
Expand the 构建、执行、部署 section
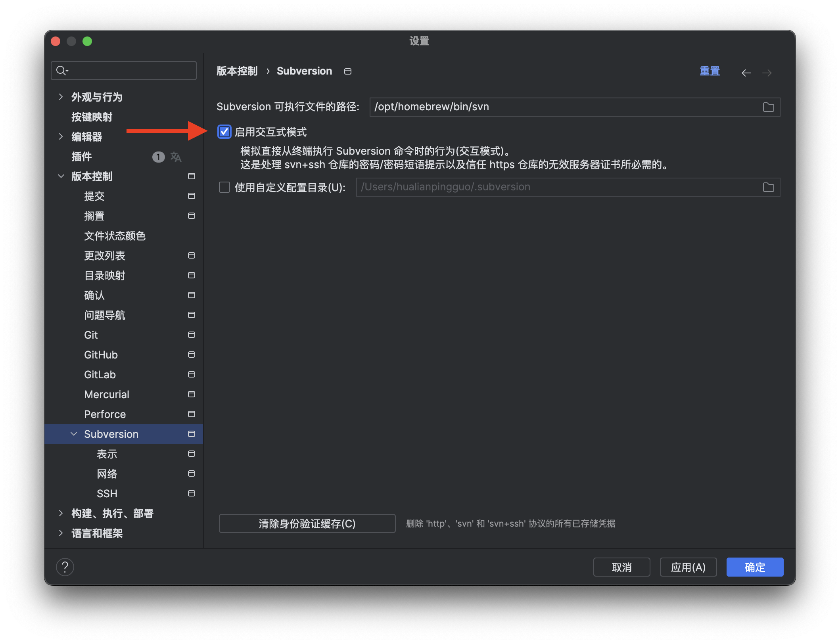(x=61, y=513)
